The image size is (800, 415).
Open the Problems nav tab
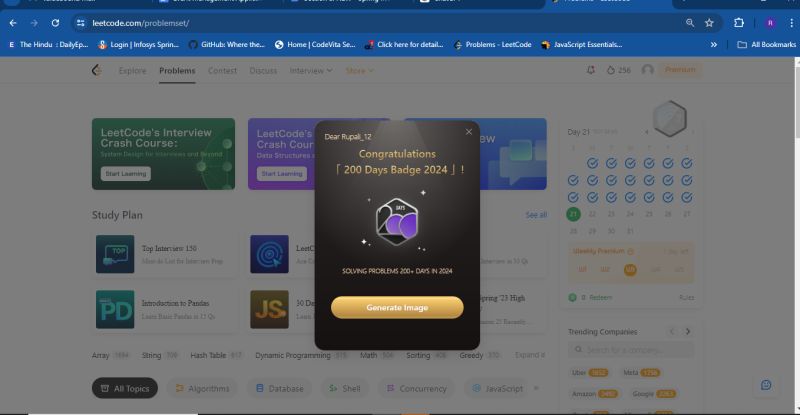tap(177, 70)
